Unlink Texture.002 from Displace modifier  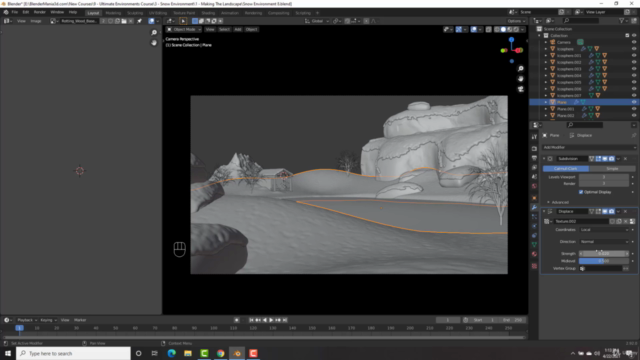click(626, 221)
